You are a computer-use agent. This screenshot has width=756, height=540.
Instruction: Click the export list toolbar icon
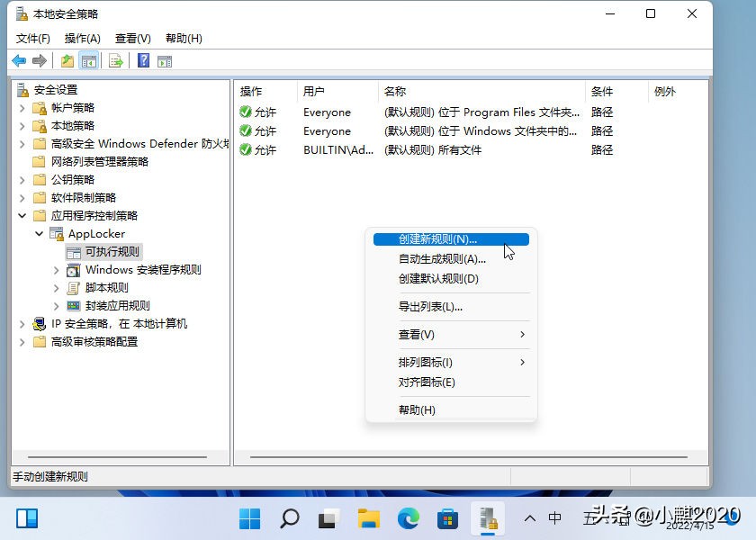pyautogui.click(x=115, y=60)
